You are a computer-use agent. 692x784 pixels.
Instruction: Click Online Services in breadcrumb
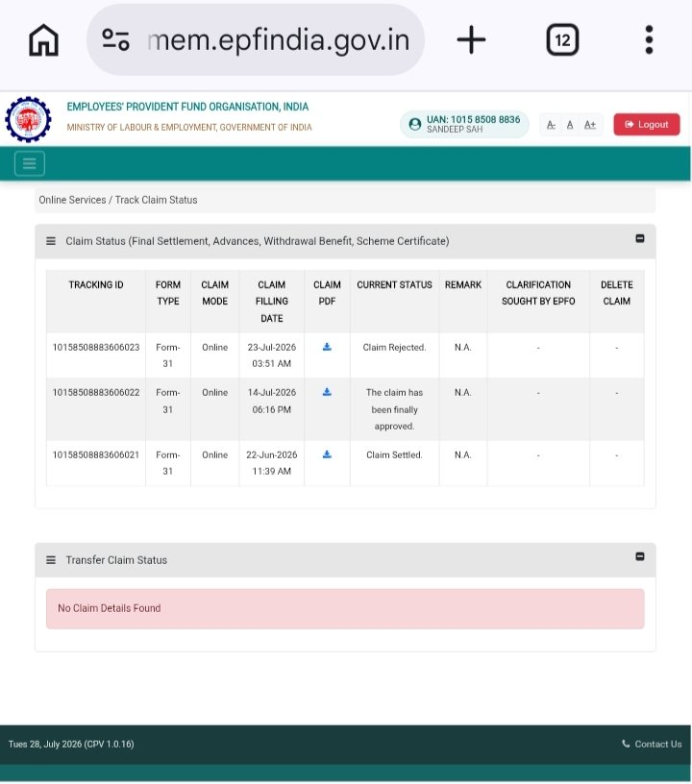(x=72, y=200)
